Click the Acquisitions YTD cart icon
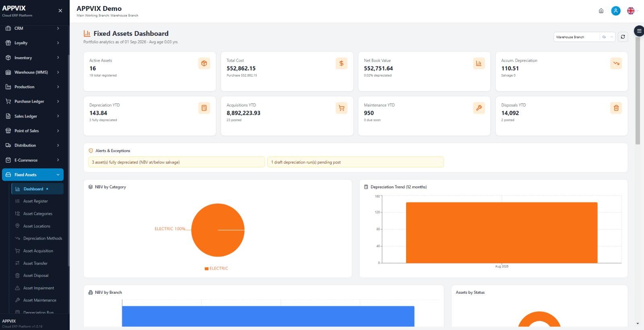The image size is (644, 330). pyautogui.click(x=341, y=108)
